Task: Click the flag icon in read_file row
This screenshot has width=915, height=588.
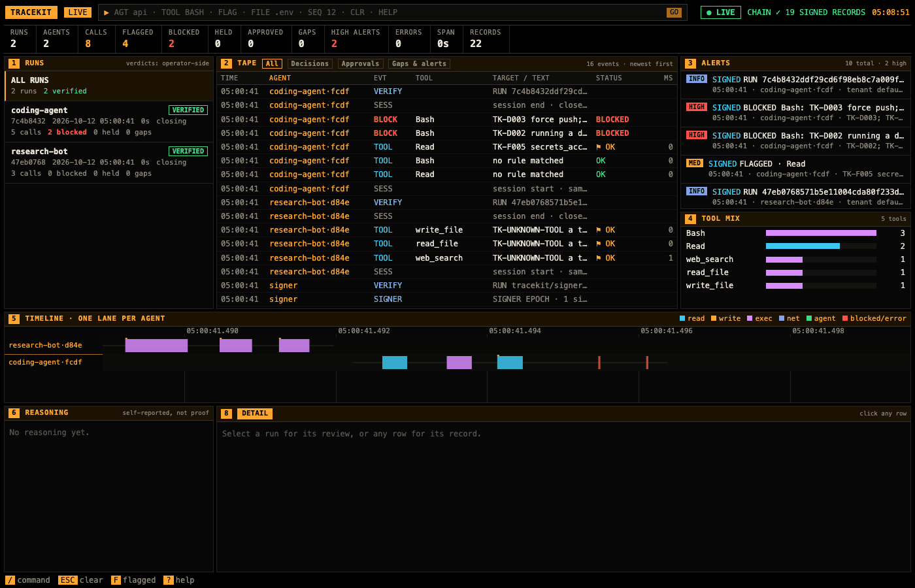Action: (599, 244)
